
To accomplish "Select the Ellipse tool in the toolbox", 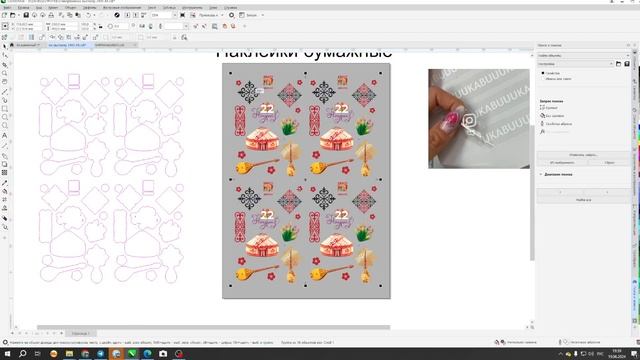I will tap(4, 117).
